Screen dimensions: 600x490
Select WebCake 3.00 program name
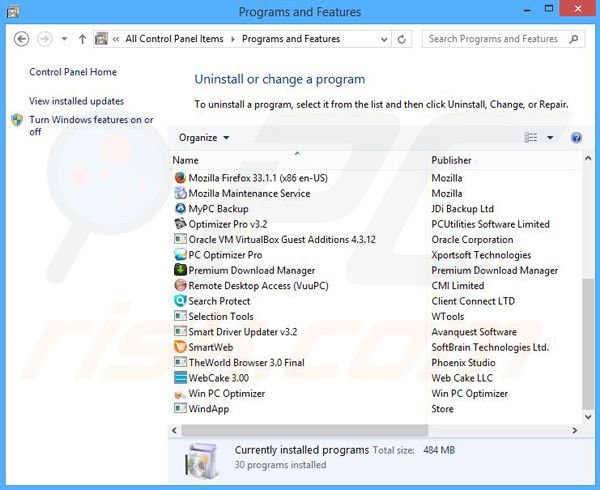point(218,378)
